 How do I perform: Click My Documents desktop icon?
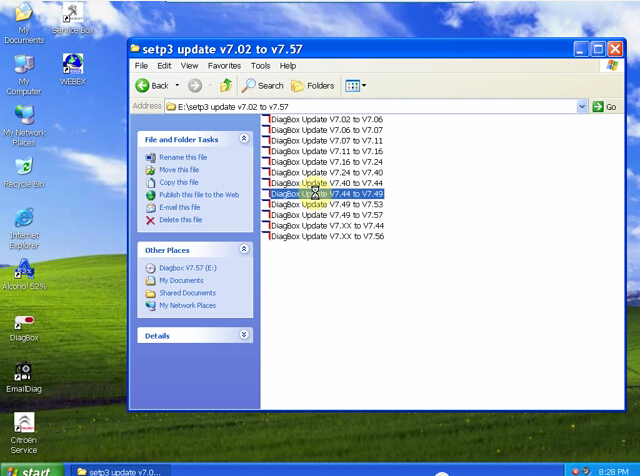(24, 22)
